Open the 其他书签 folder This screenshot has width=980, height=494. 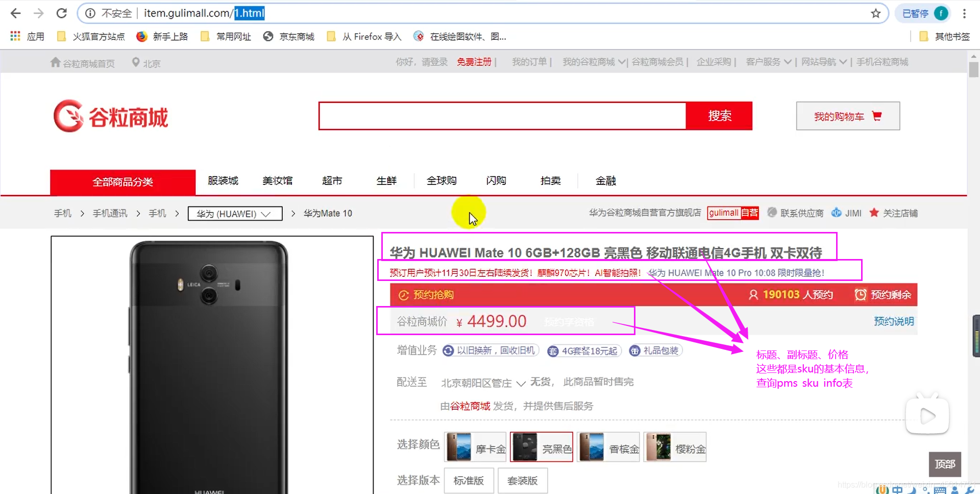pos(944,36)
